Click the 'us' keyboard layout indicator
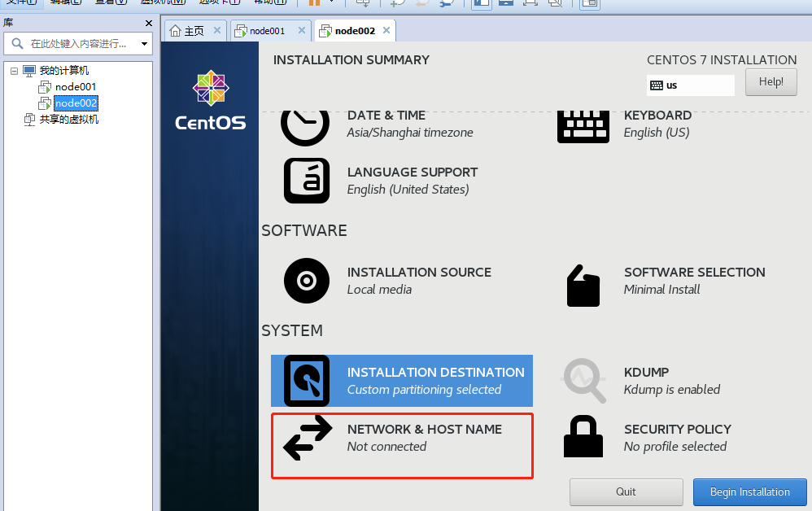This screenshot has height=511, width=812. [x=690, y=85]
